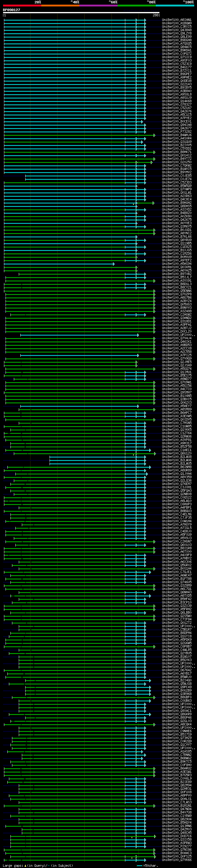Select the UniRef100_Q46IK1 label

177,342
